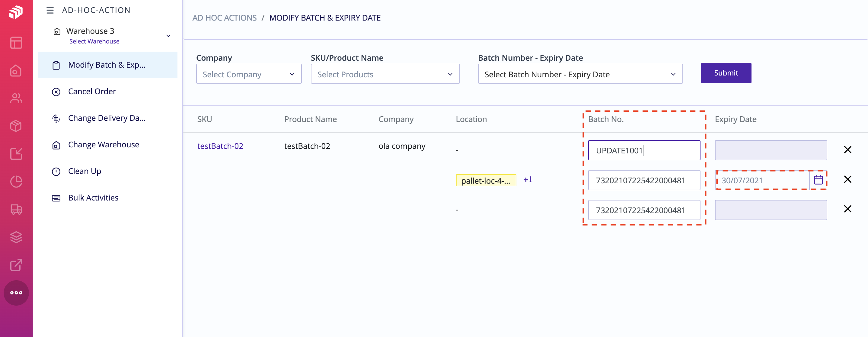Click the list icon beside Bulk Activities
Viewport: 868px width, 337px height.
click(x=56, y=198)
